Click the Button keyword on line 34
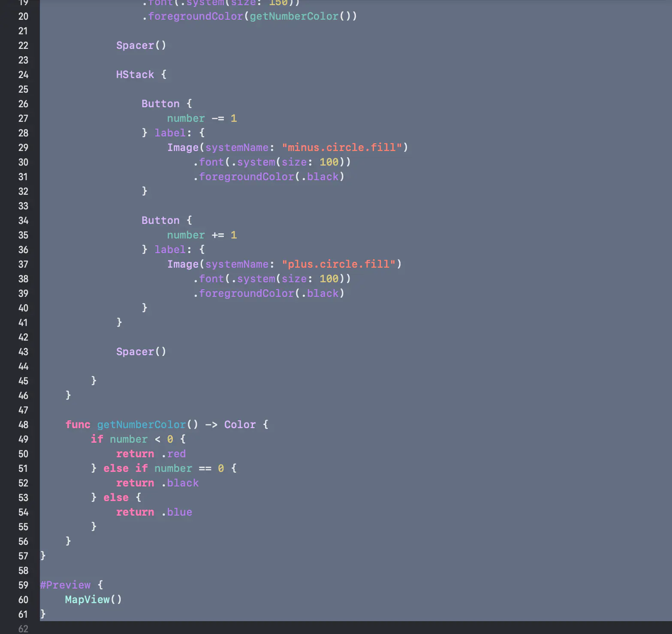672x634 pixels. 160,220
